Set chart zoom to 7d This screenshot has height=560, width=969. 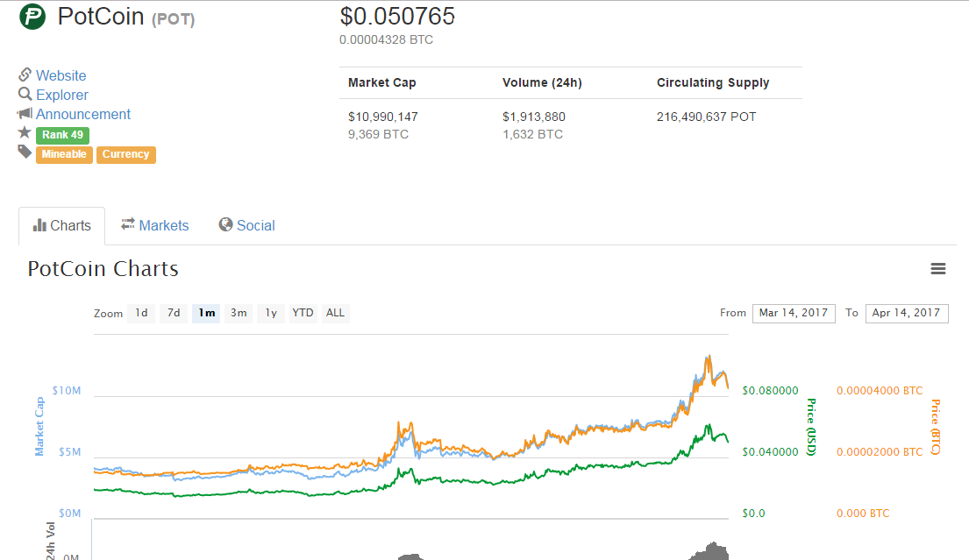pyautogui.click(x=174, y=313)
